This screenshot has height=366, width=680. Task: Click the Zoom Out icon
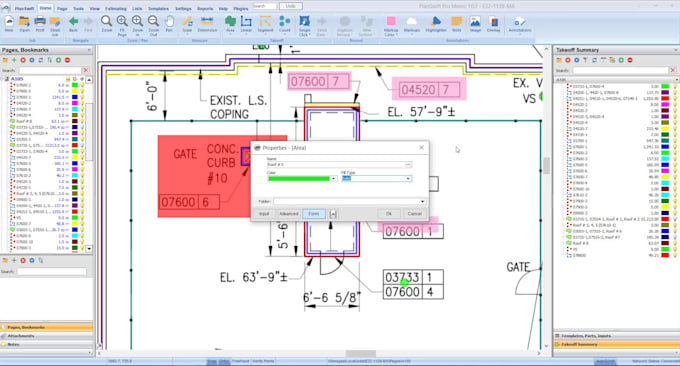[154, 25]
